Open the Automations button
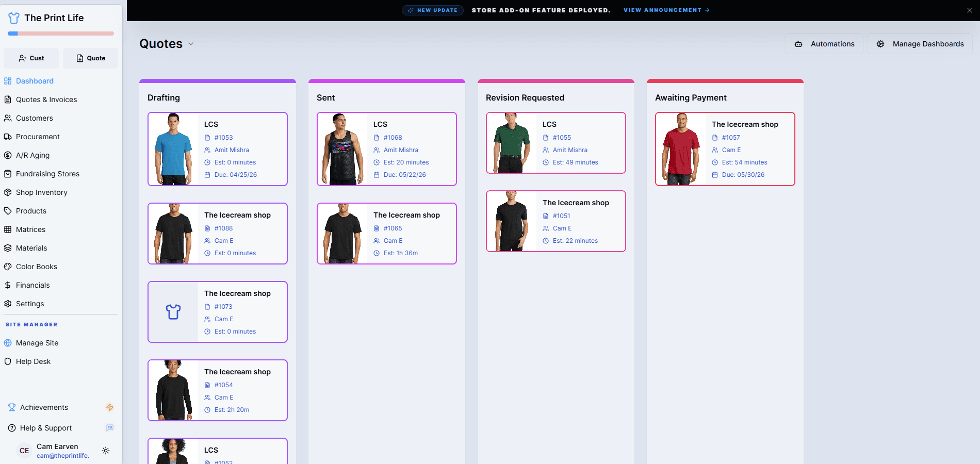The image size is (980, 464). click(x=824, y=44)
